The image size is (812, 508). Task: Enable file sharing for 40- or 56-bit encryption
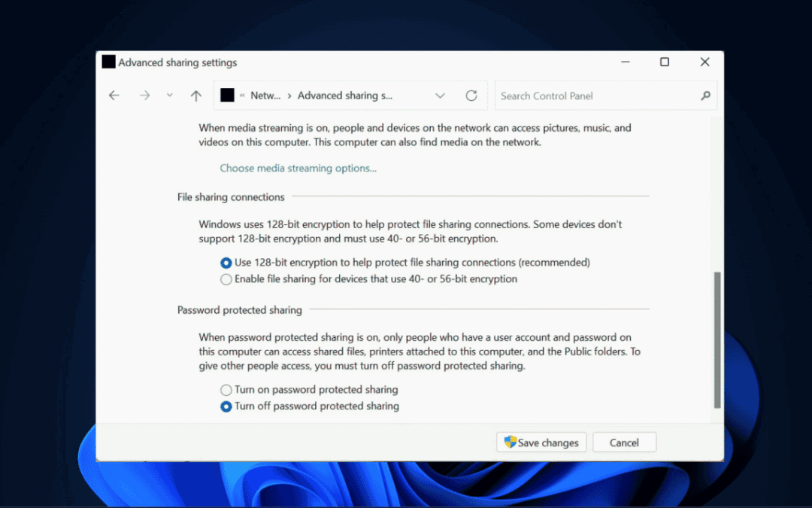[x=226, y=278]
